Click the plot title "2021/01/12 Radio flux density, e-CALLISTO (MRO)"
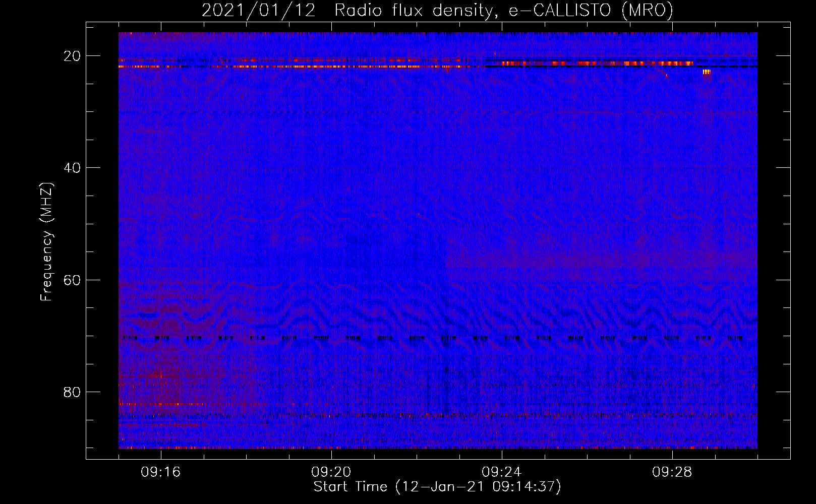 (x=437, y=10)
